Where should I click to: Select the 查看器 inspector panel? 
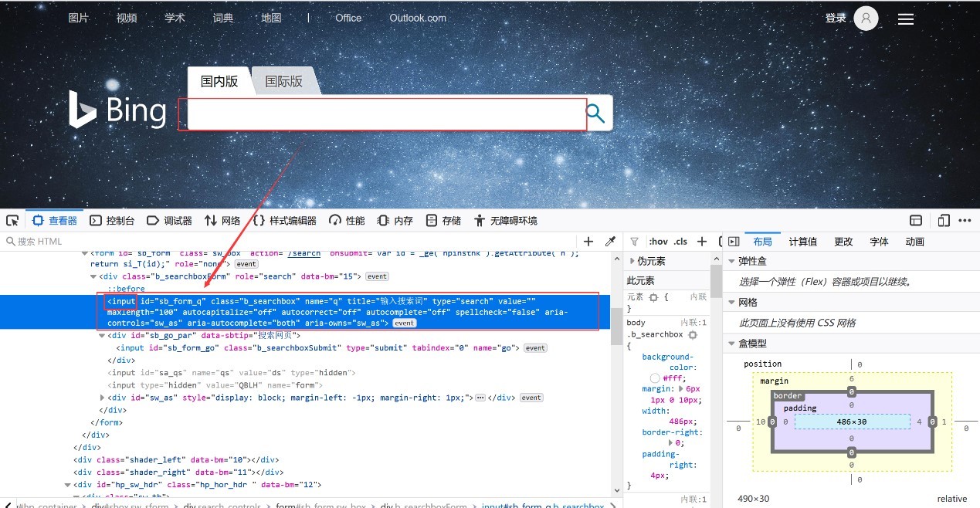coord(54,220)
